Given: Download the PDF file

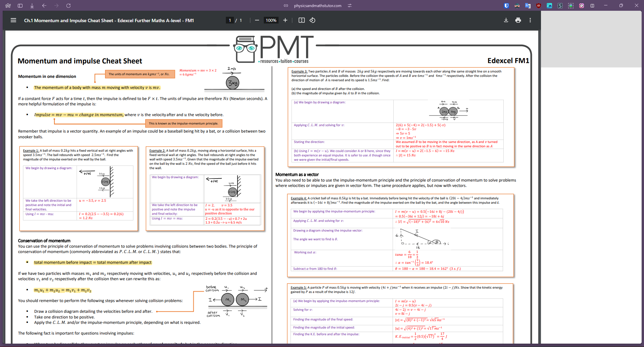Looking at the screenshot, I should tap(506, 20).
